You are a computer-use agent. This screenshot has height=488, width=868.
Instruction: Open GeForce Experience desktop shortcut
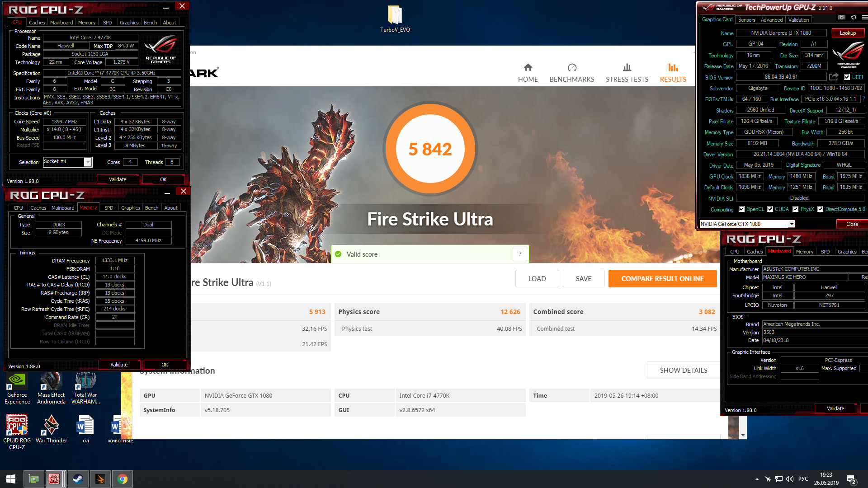17,388
